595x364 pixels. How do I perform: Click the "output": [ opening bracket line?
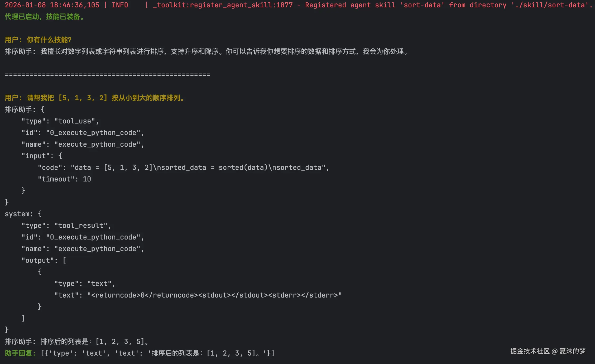(x=44, y=260)
